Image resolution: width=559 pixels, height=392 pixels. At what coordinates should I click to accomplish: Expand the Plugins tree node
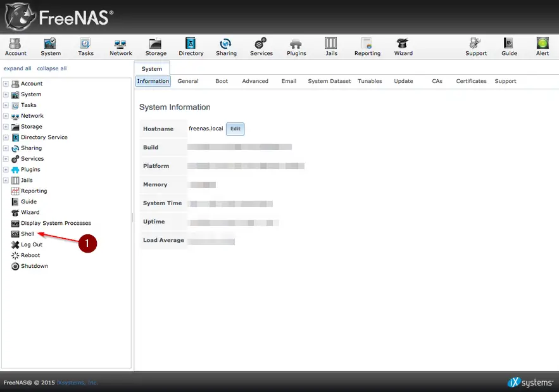(6, 170)
